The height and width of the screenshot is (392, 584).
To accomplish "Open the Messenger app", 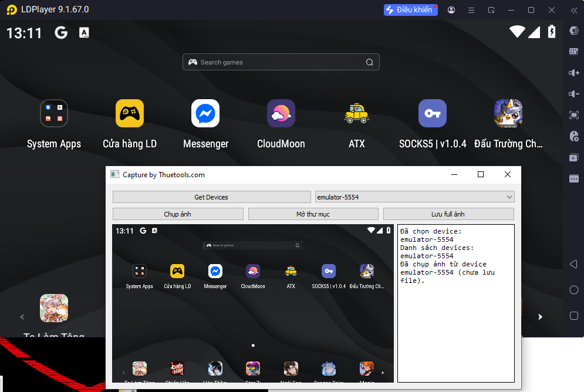I will pyautogui.click(x=205, y=114).
